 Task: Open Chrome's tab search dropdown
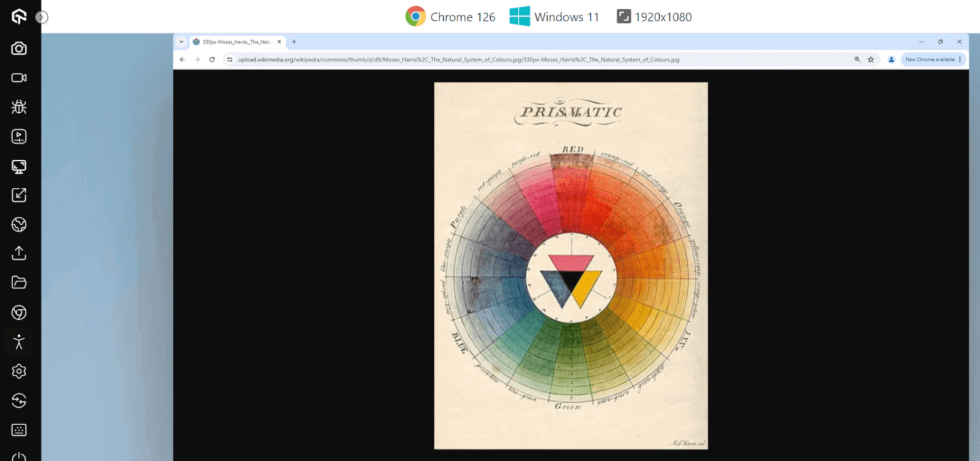coord(181,42)
